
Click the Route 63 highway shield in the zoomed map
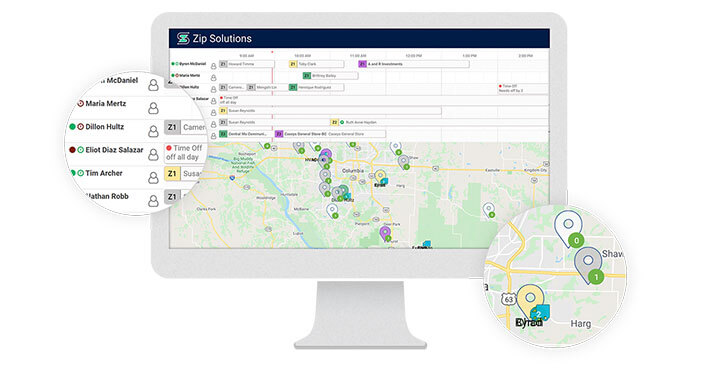[x=508, y=299]
